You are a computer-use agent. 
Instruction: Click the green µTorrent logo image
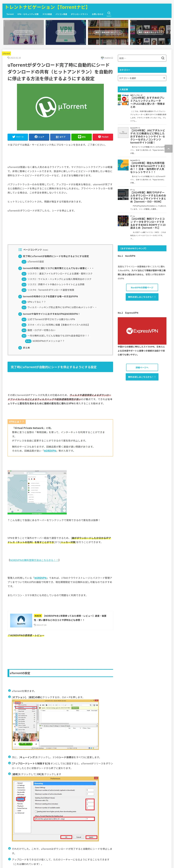point(60,107)
